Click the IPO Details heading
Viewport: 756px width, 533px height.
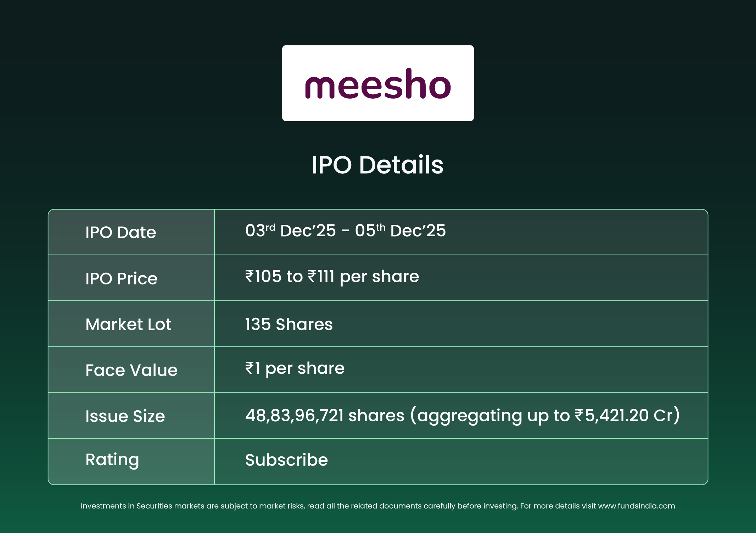[377, 165]
